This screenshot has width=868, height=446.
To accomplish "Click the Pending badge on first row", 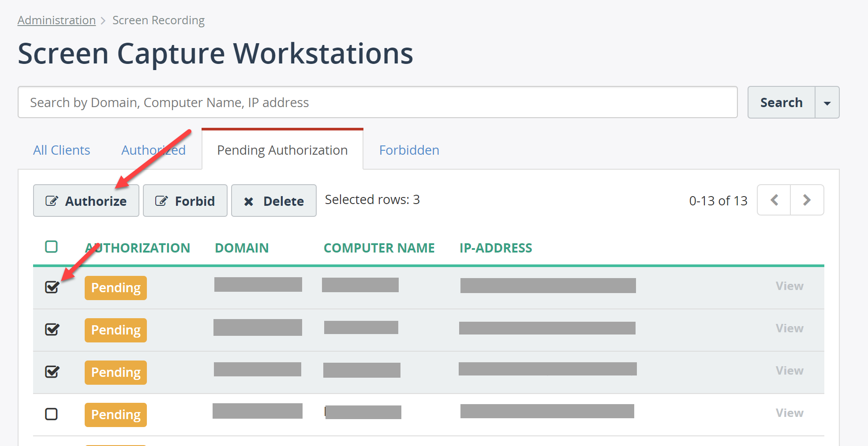I will point(115,288).
